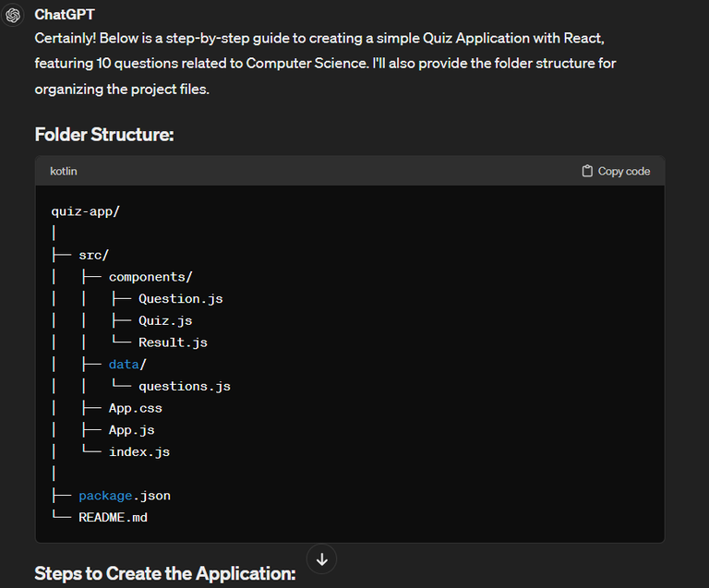
Task: Click the "kotlin" language label
Action: tap(64, 171)
